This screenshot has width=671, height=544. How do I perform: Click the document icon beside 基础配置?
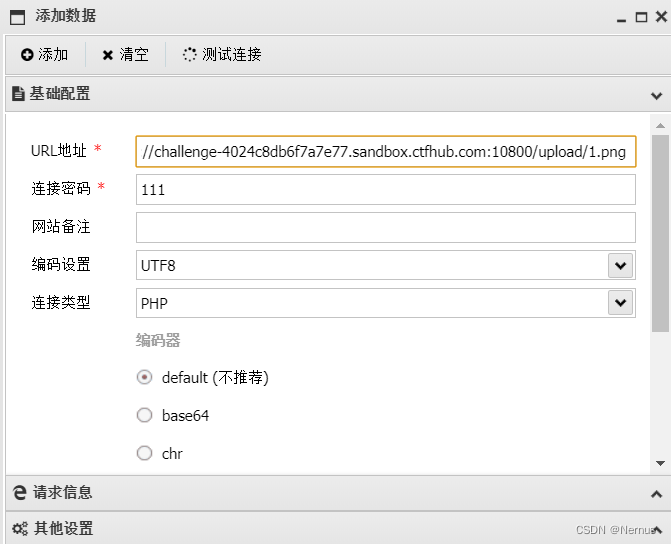point(18,94)
